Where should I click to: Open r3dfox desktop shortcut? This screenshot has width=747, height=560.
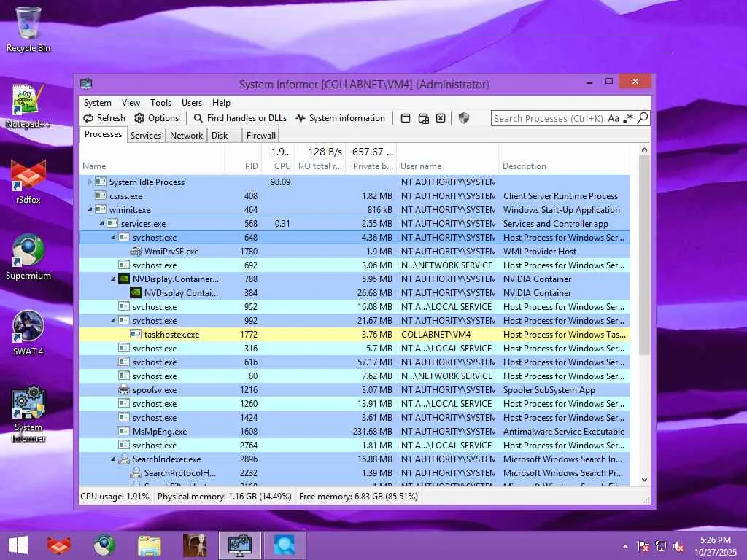(28, 182)
